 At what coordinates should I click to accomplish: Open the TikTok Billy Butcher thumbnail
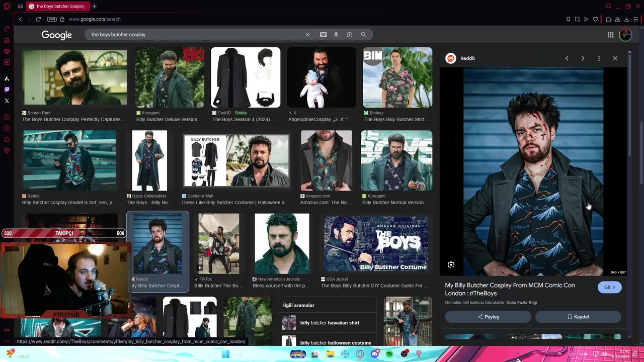click(219, 243)
